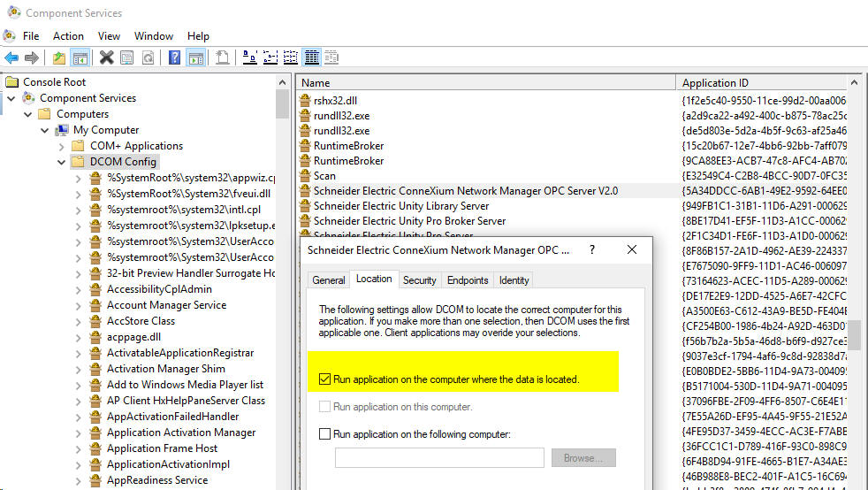Image resolution: width=868 pixels, height=490 pixels.
Task: Select Application Activation Manager in tree
Action: tap(181, 433)
